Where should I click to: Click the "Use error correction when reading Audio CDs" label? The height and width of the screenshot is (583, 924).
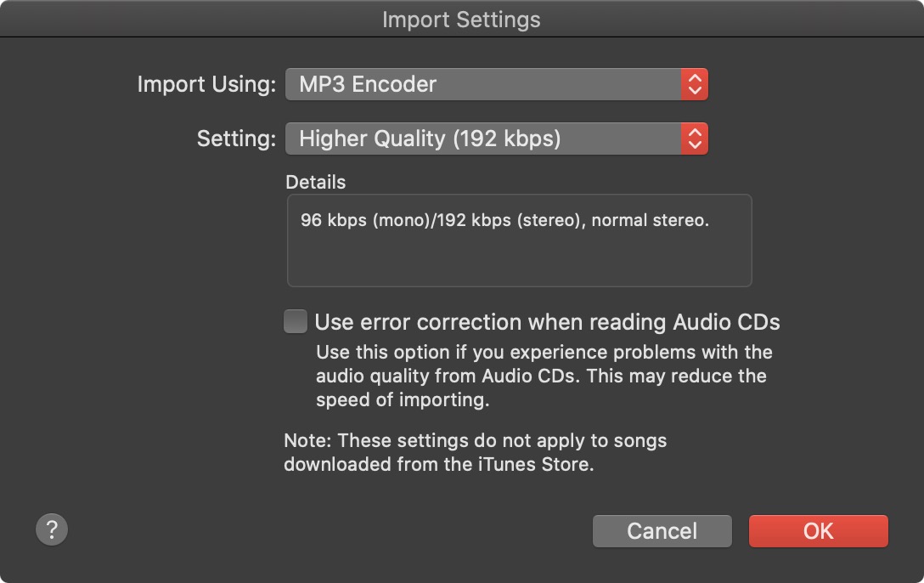(547, 322)
